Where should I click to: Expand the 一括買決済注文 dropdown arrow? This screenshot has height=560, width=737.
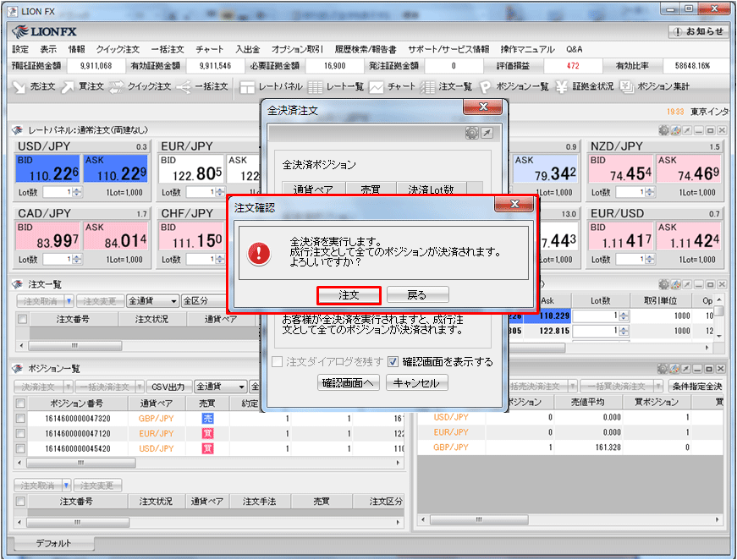point(658,387)
